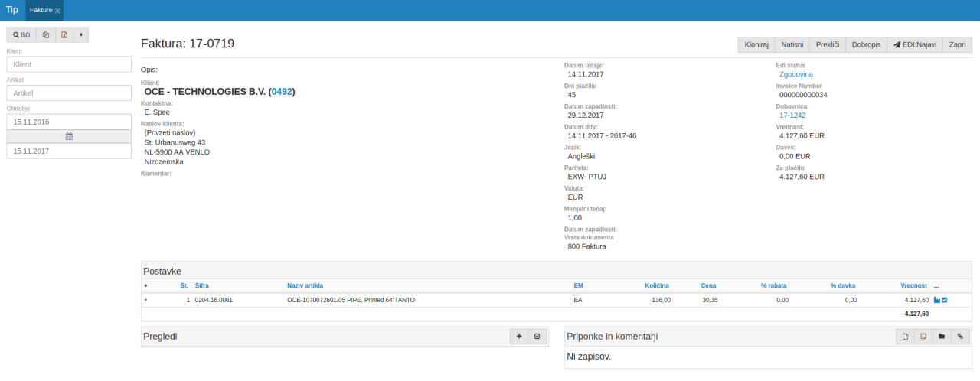This screenshot has width=980, height=381.
Task: Click the square icon in Pregledi panel
Action: [x=537, y=337]
